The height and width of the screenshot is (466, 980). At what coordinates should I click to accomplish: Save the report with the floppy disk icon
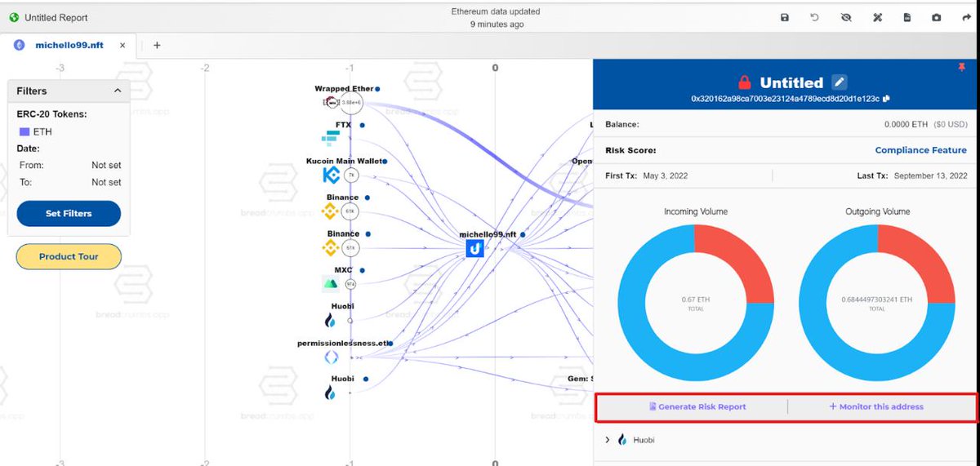[785, 17]
